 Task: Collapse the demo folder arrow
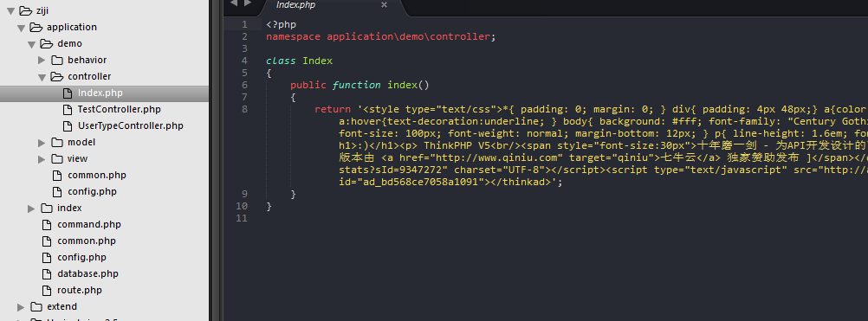point(32,44)
